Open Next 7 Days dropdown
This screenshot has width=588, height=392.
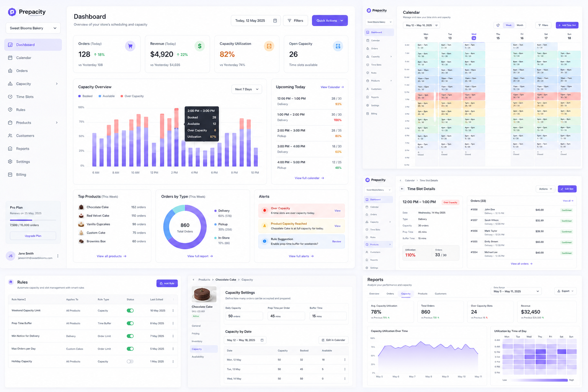(247, 89)
